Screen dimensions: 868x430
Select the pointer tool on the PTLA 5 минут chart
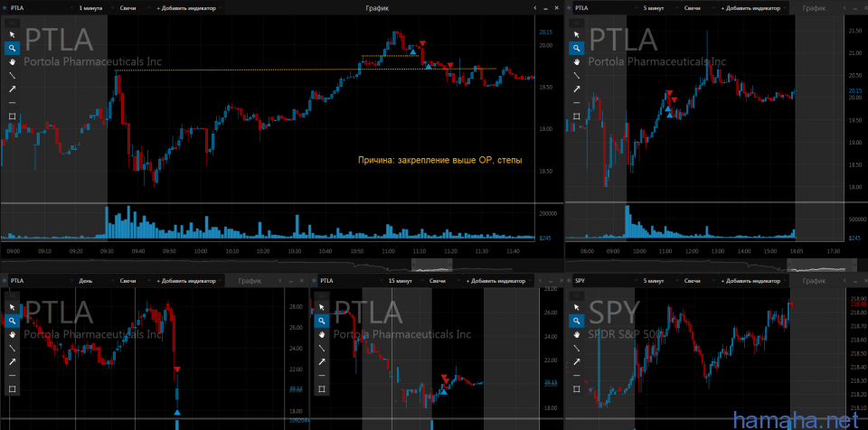576,34
